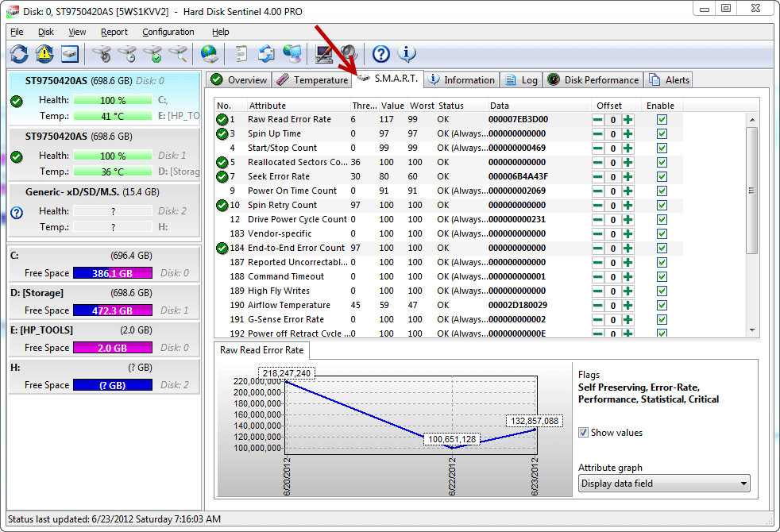
Task: Switch to the Alerts tab
Action: point(669,80)
